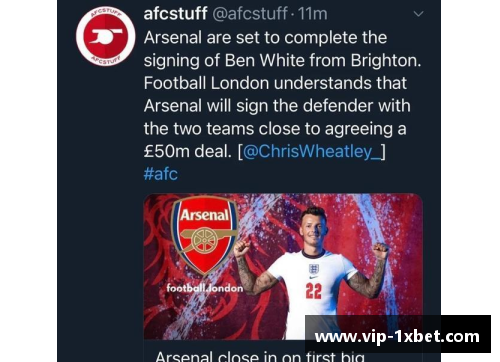The height and width of the screenshot is (362, 500).
Task: Open the article headline 'Arsenal close in on first big'
Action: pyautogui.click(x=260, y=357)
